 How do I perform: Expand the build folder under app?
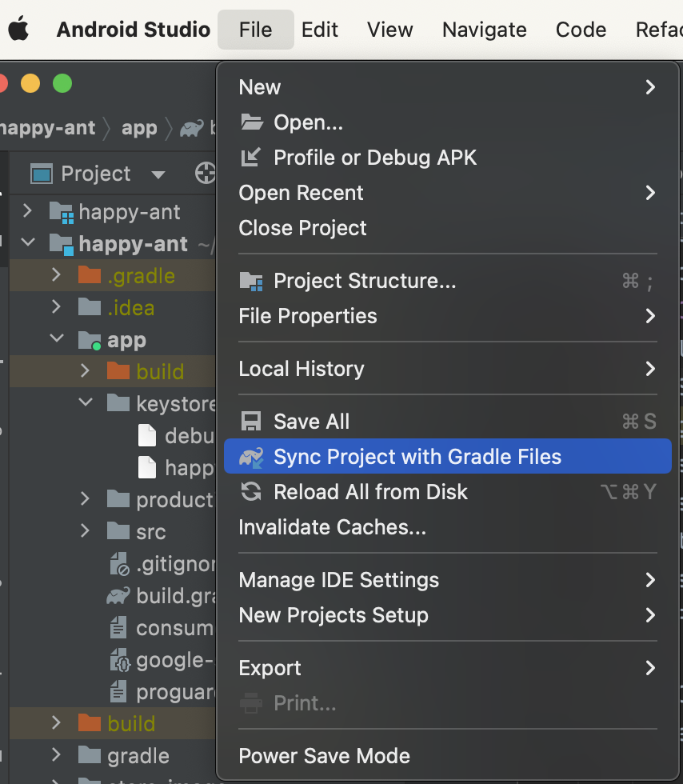(x=85, y=370)
